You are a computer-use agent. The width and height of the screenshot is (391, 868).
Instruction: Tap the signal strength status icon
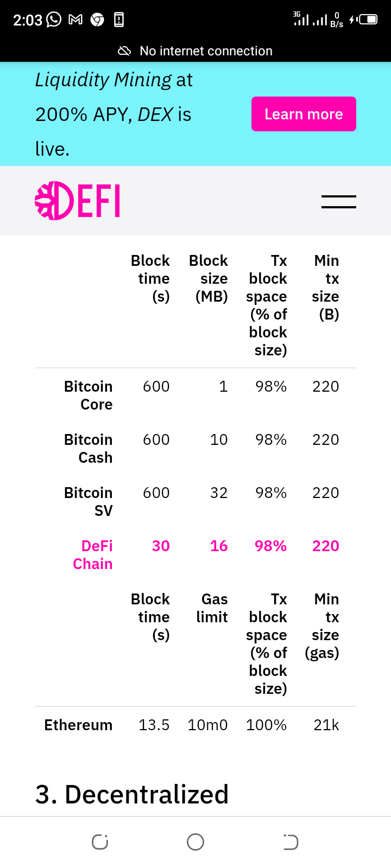310,19
